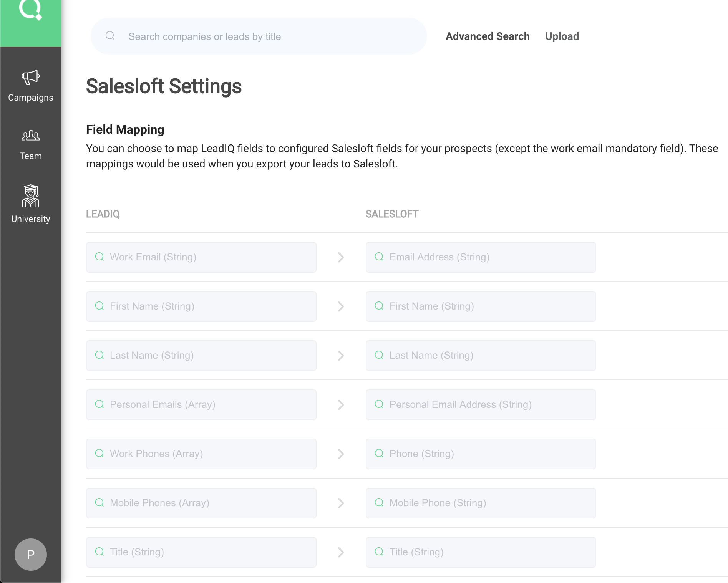Image resolution: width=728 pixels, height=583 pixels.
Task: Open the Personal Email Address (String) field selector
Action: tap(480, 404)
